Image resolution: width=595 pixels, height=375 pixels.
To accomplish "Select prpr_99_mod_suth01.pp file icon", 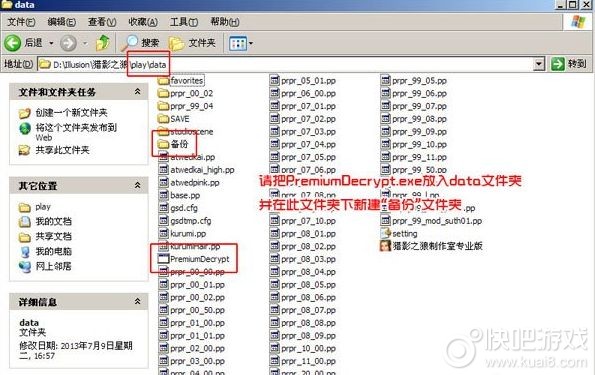I will click(x=385, y=221).
